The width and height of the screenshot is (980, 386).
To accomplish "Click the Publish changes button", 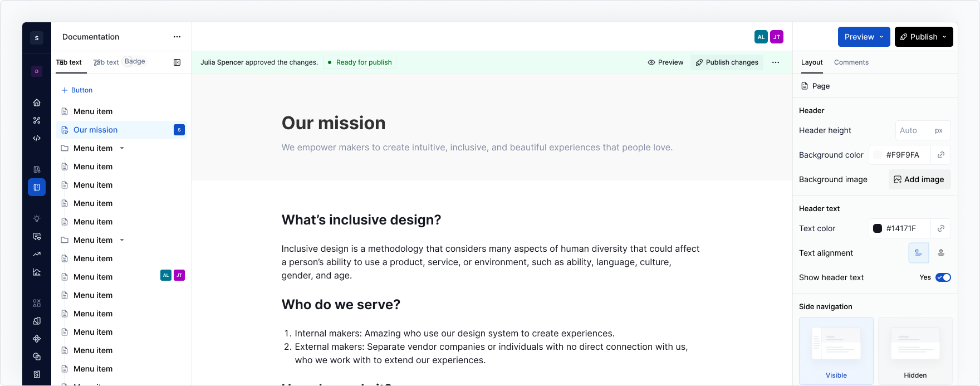I will [727, 62].
